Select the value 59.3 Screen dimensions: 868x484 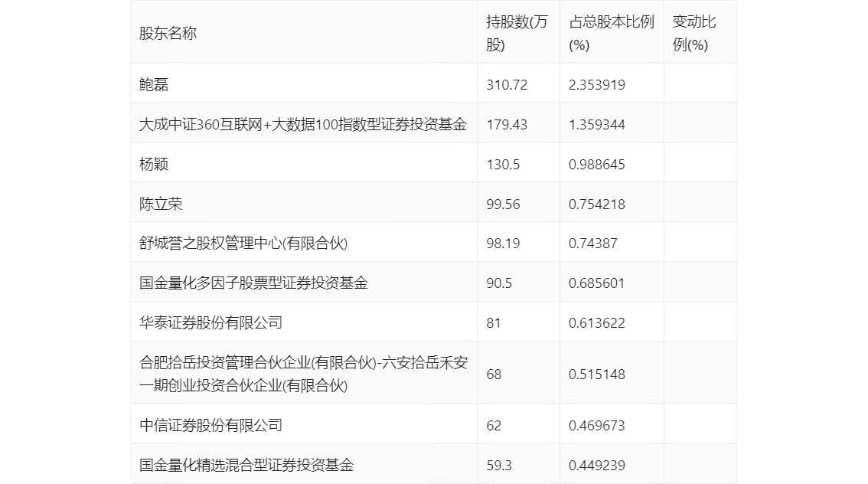[499, 465]
